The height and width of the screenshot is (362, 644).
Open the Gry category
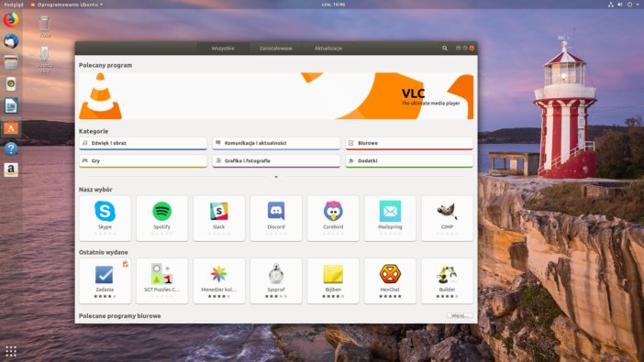[143, 161]
